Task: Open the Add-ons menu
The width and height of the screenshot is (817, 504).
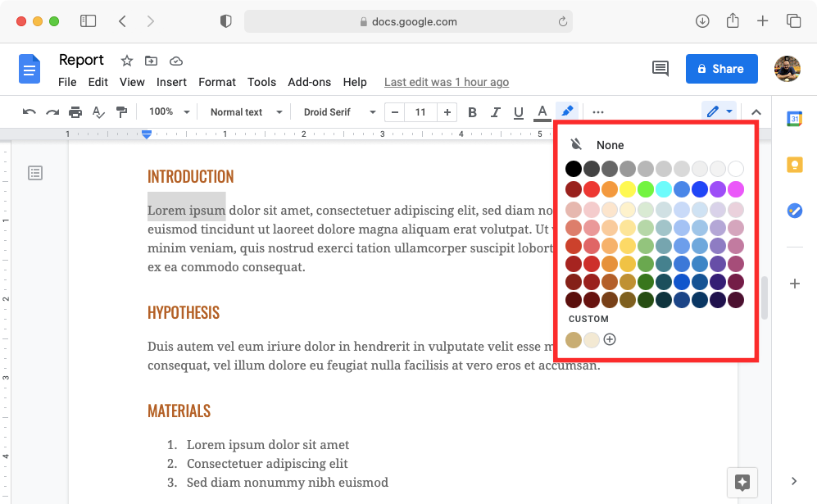Action: point(309,82)
